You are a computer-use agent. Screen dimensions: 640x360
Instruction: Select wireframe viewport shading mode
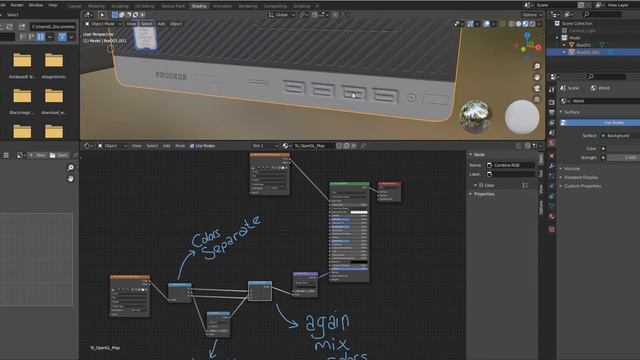[512, 24]
